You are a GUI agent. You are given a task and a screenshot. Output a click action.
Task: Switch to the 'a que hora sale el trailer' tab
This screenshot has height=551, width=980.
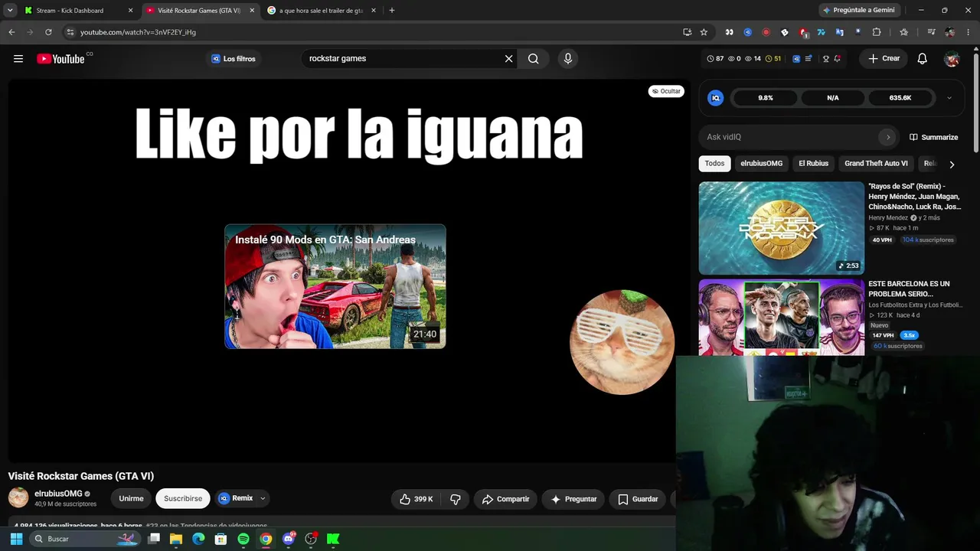click(322, 11)
